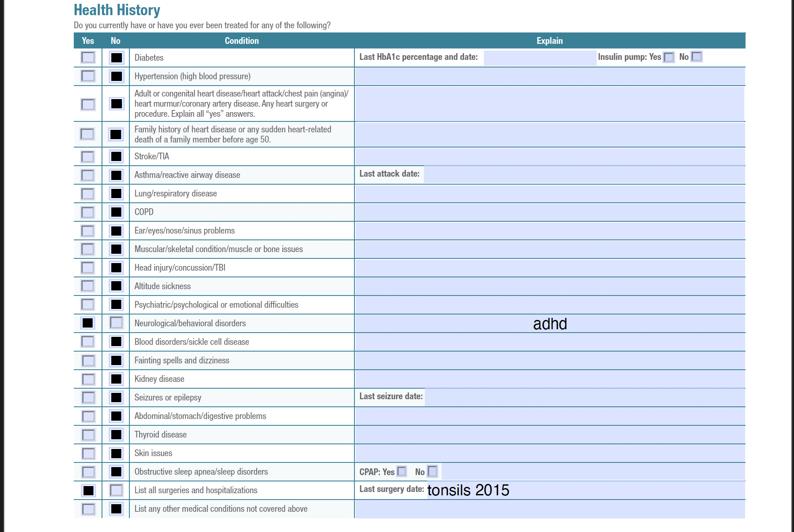Check Yes for Diabetes
This screenshot has width=794, height=532.
[88, 57]
